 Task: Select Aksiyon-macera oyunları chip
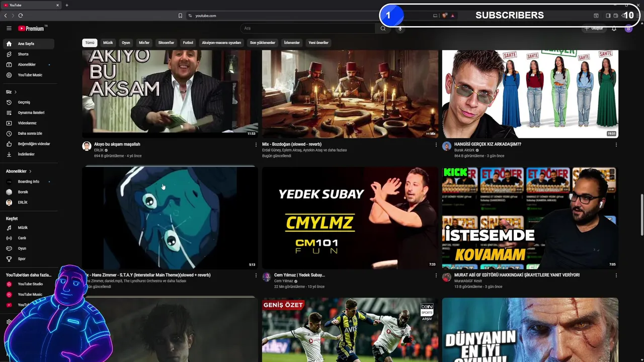221,43
